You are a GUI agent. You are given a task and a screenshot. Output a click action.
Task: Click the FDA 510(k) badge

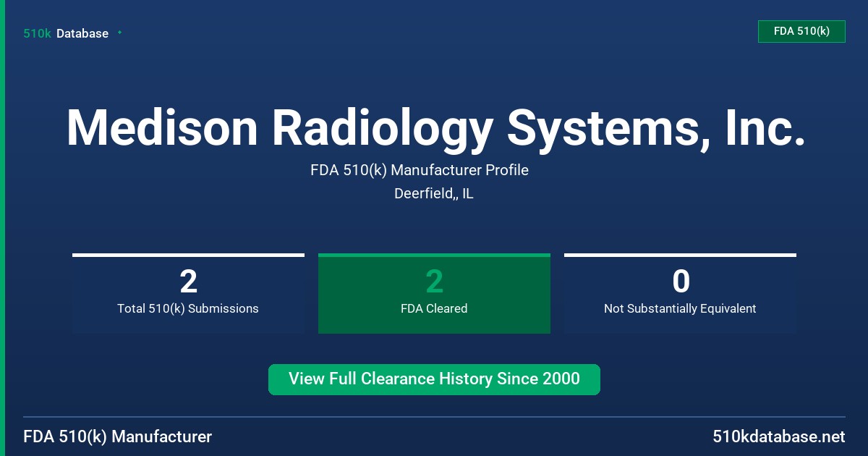pos(801,31)
